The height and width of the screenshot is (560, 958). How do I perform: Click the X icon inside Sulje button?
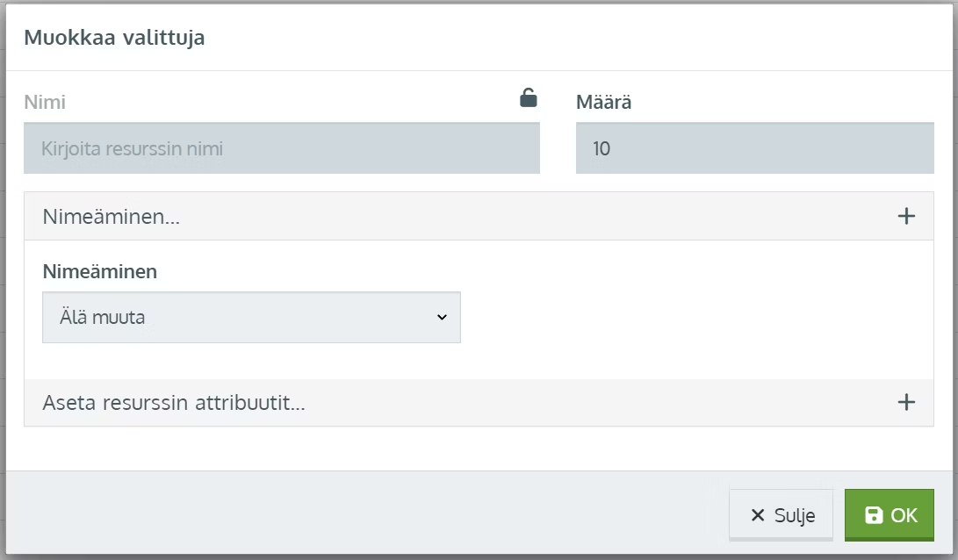click(x=758, y=515)
